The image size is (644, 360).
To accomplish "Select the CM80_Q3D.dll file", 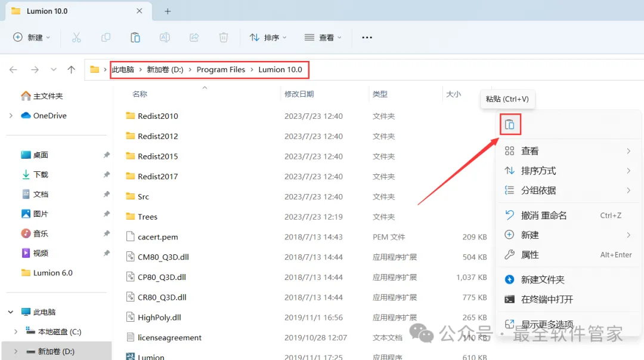I will click(306, 257).
